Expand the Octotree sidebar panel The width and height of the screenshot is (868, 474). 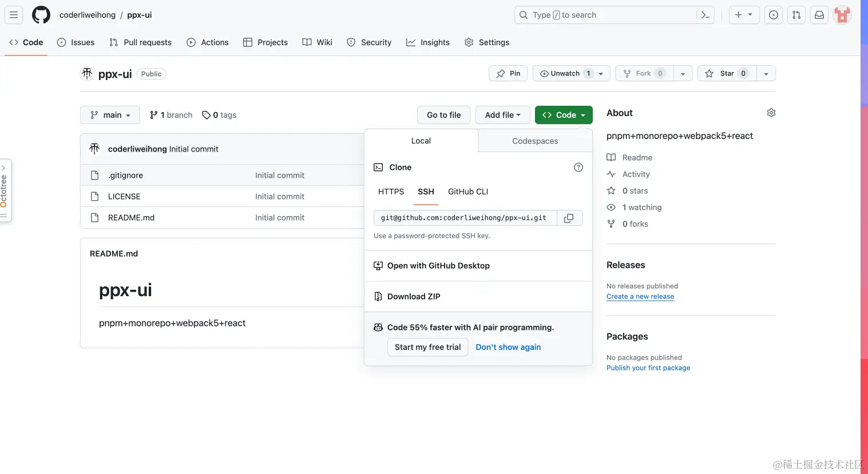pos(5,190)
